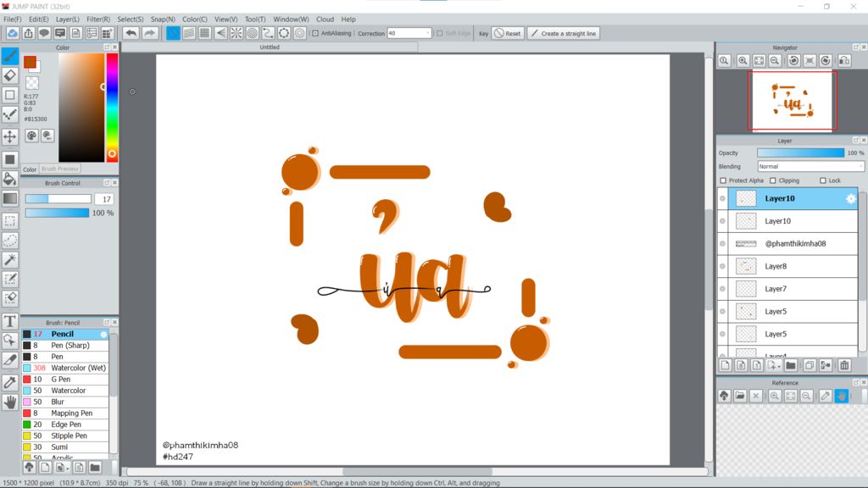Image resolution: width=868 pixels, height=488 pixels.
Task: Select the Mapping Pen brush
Action: [x=65, y=413]
